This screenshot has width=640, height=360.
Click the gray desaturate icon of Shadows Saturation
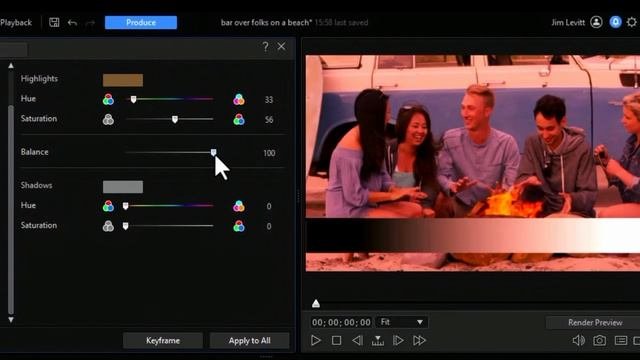coord(108,226)
